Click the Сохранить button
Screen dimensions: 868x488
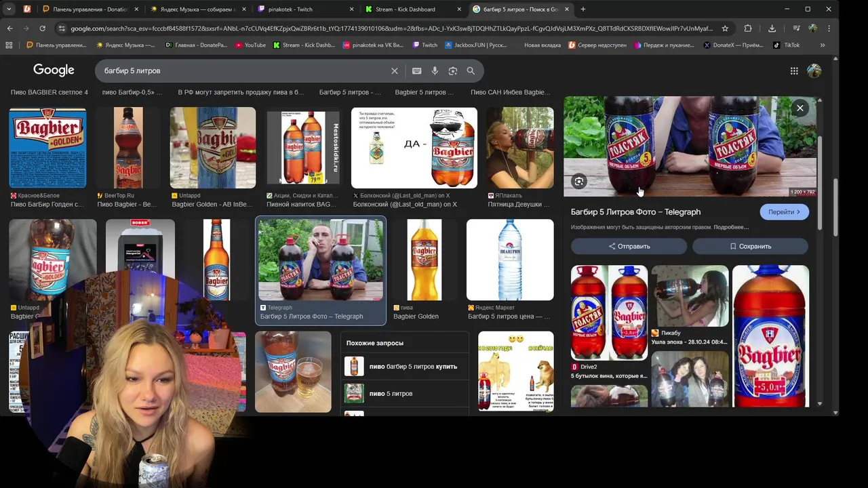[750, 246]
